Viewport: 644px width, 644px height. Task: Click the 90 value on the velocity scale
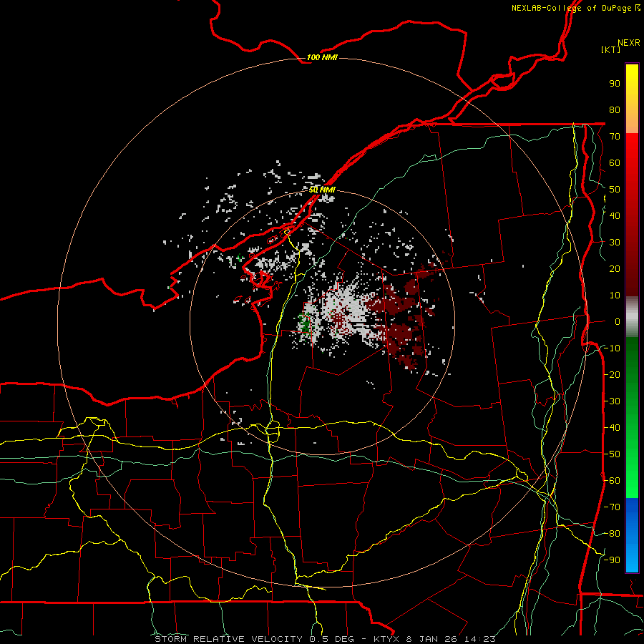(x=615, y=84)
